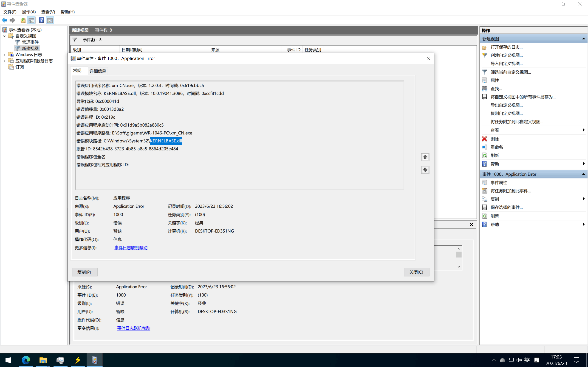
Task: Click the preview pane scrollbar down arrow
Action: tap(458, 267)
